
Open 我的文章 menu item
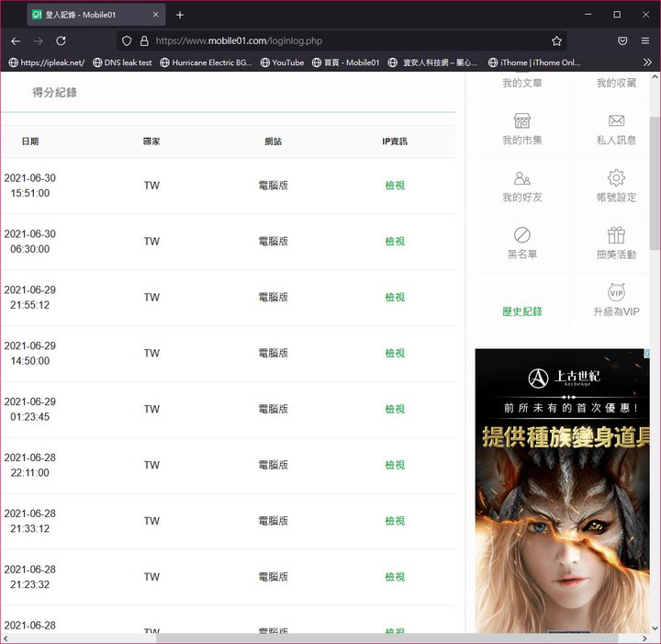[x=521, y=83]
